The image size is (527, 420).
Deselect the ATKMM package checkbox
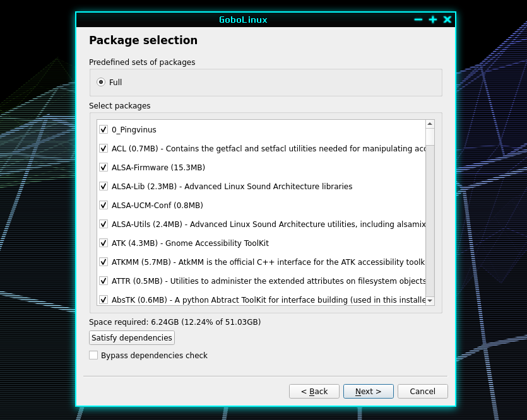tap(104, 262)
